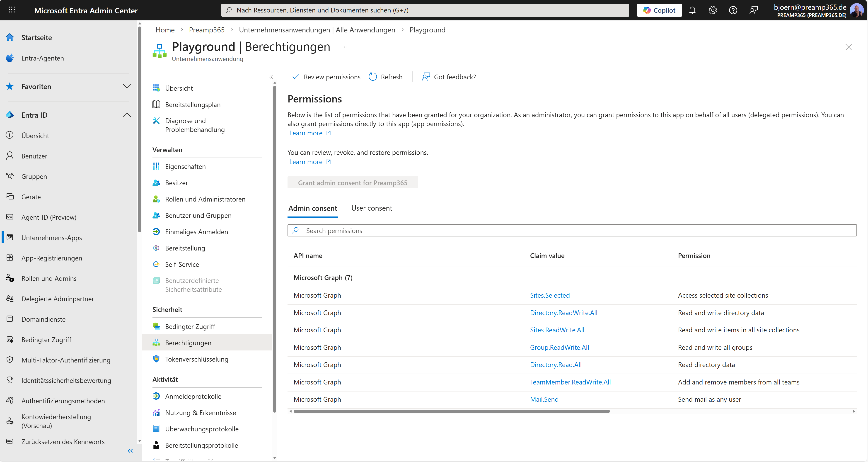Select the App-Registrierungen icon
This screenshot has width=868, height=462.
click(10, 258)
